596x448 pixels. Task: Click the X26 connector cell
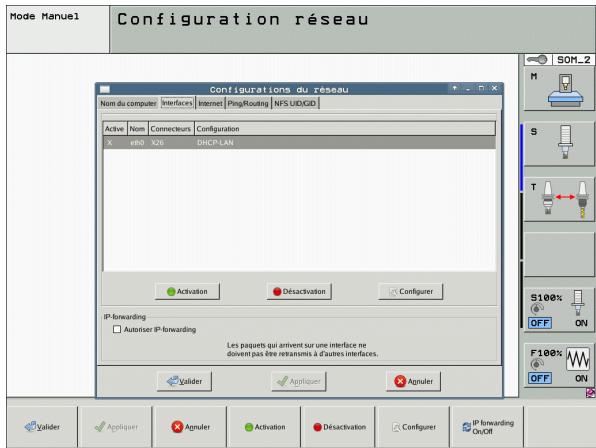(x=157, y=142)
